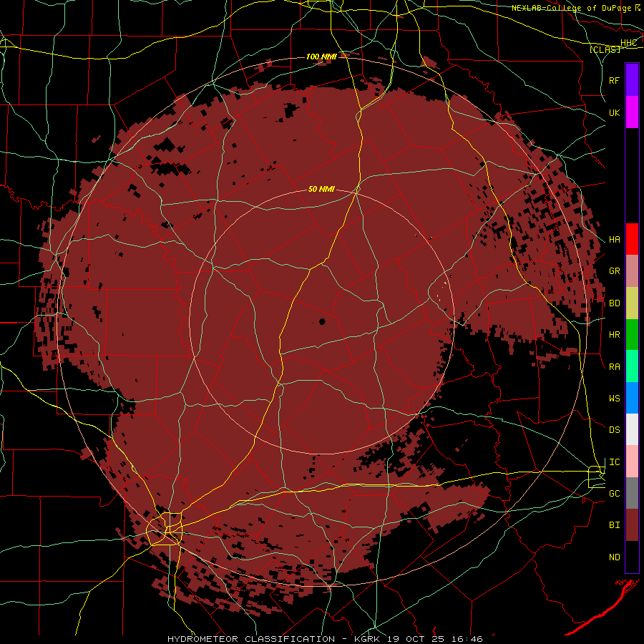Click the "100 NMI" range ring label
This screenshot has height=644, width=644.
point(321,57)
